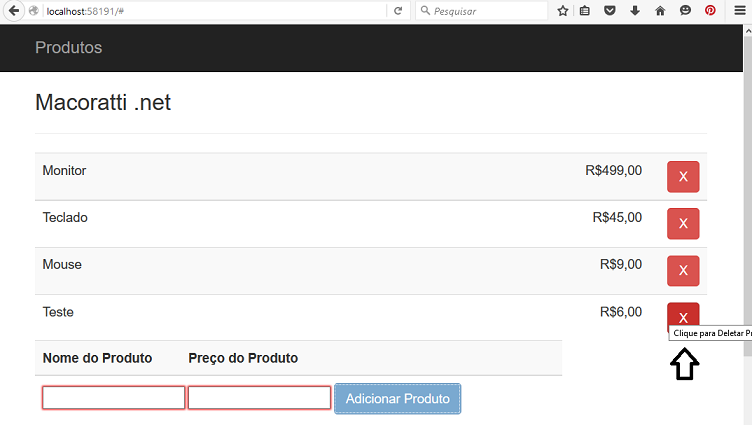Open the hamburger browser menu
The height and width of the screenshot is (425, 752).
(x=740, y=11)
